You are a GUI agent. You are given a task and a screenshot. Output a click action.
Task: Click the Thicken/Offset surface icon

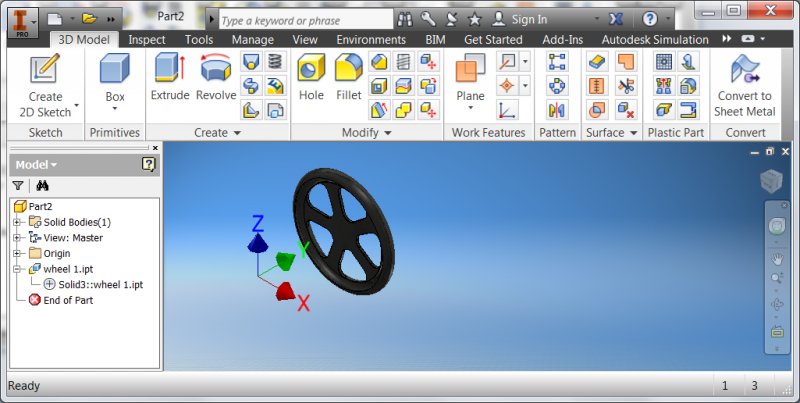tap(597, 62)
